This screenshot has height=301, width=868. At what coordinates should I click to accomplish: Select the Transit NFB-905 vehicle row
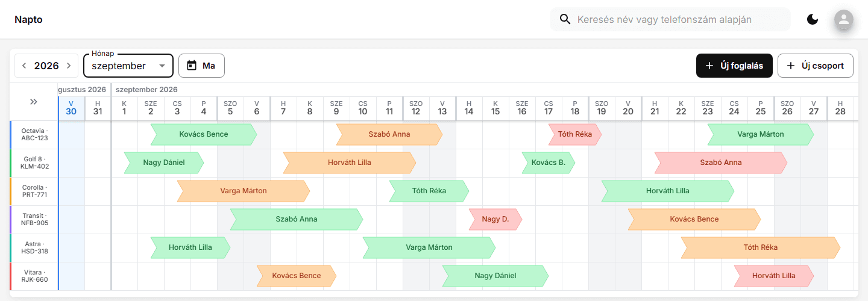[x=34, y=219]
